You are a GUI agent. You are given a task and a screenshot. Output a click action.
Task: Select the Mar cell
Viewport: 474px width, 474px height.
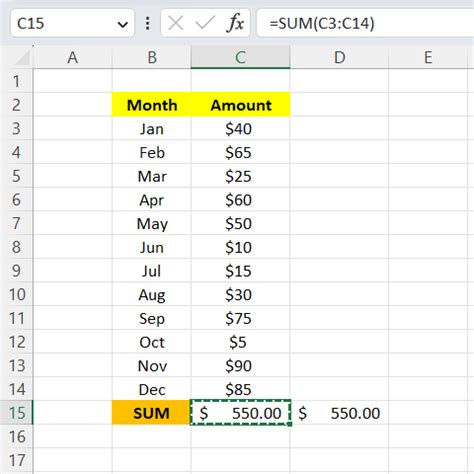click(x=152, y=176)
